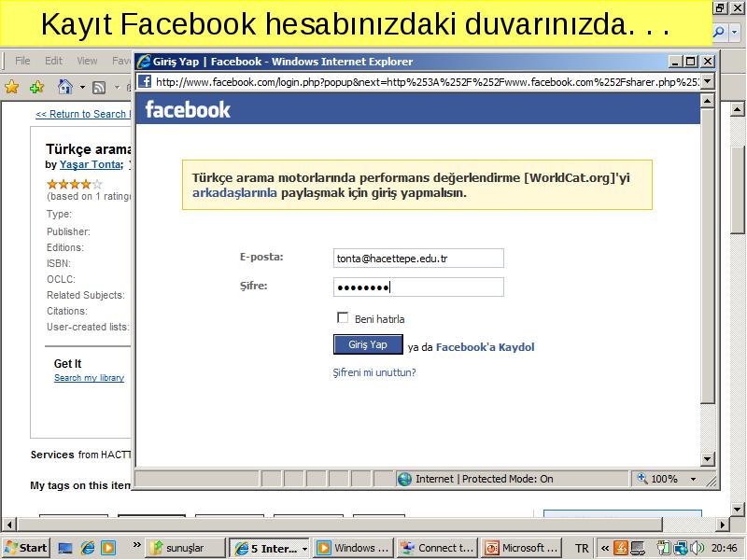Click the main page horizontal scrollbar
747x560 pixels.
pos(339,525)
